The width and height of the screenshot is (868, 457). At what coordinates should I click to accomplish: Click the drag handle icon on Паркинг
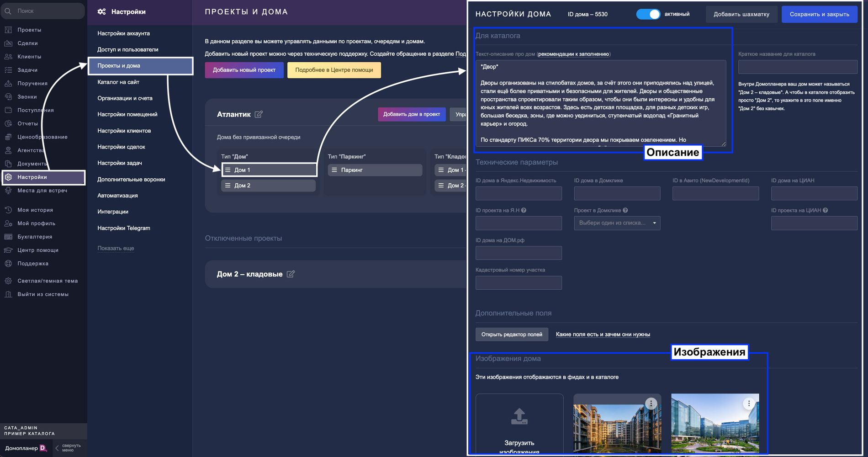[334, 170]
